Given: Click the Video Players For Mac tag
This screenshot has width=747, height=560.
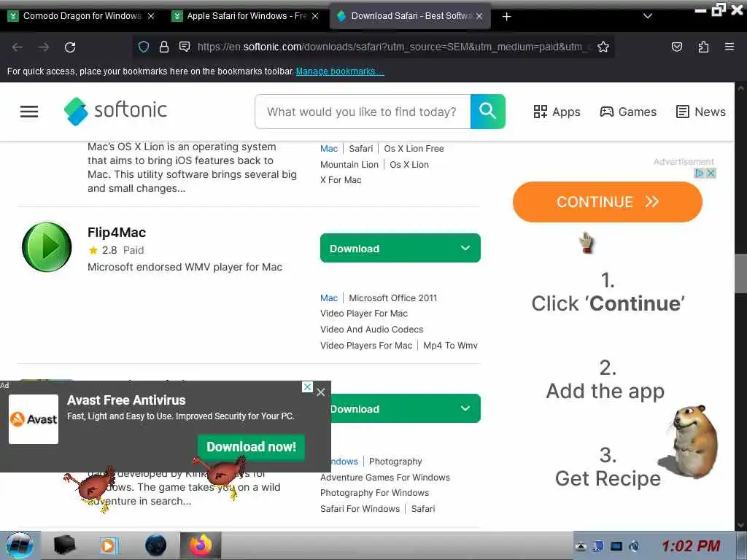Looking at the screenshot, I should (366, 346).
